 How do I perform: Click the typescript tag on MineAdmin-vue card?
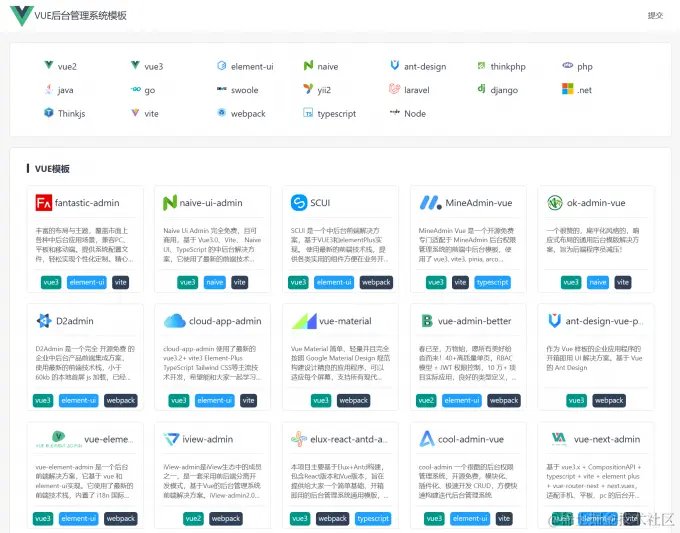492,282
